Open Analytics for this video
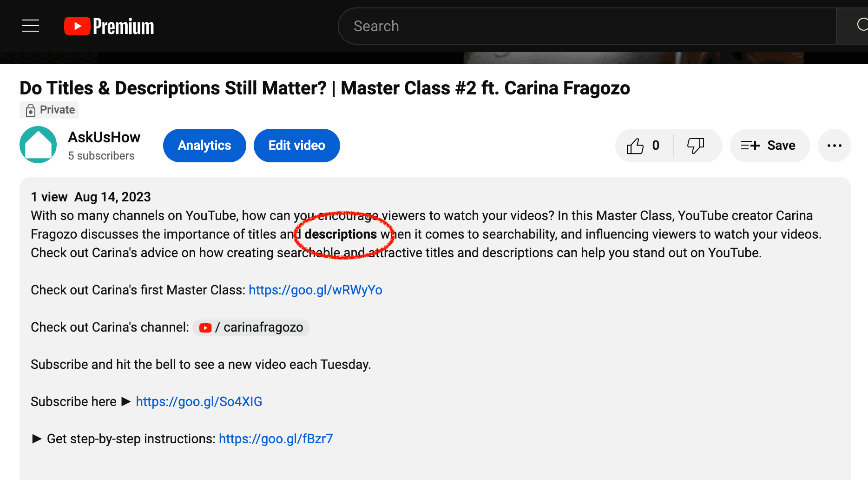 click(204, 146)
